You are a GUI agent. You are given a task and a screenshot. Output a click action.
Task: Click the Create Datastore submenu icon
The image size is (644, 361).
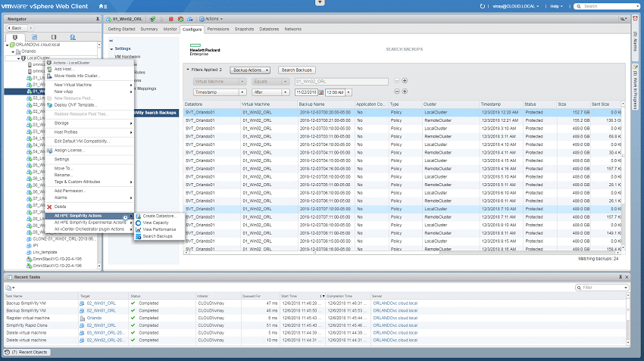click(139, 216)
